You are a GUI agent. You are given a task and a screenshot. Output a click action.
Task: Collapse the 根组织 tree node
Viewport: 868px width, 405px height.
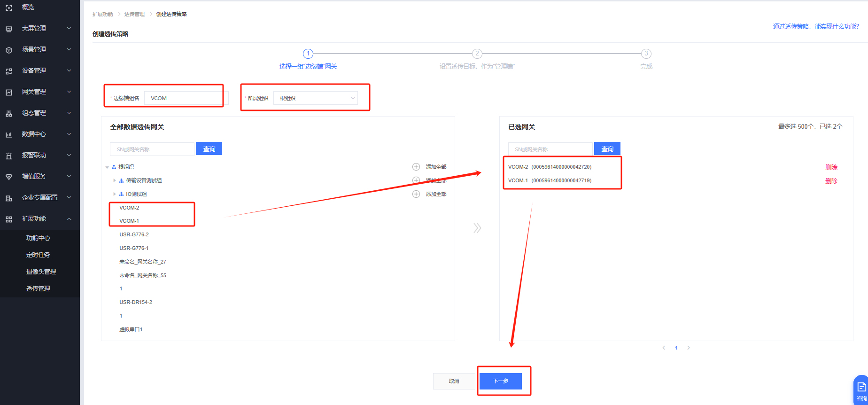coord(107,167)
